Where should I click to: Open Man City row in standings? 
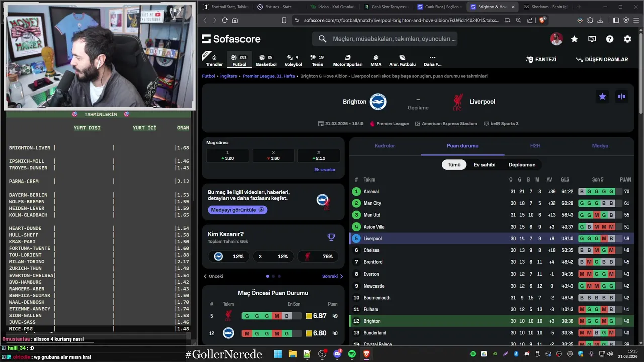point(492,203)
